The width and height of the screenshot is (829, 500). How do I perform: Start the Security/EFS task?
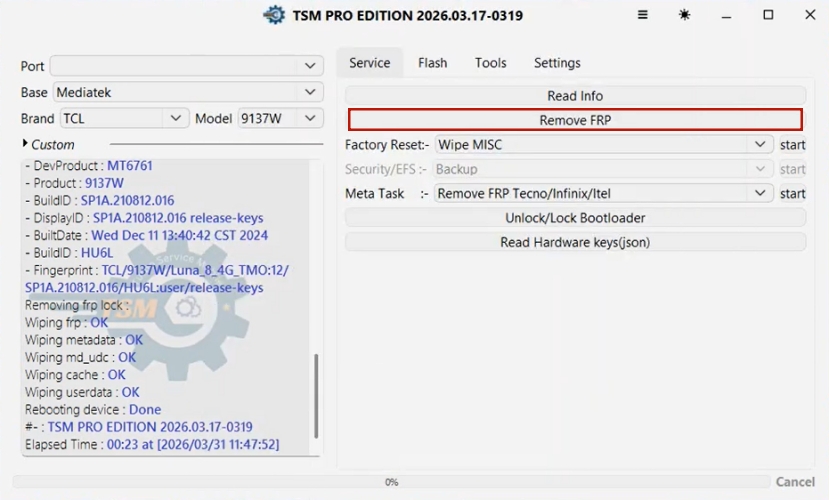click(793, 169)
